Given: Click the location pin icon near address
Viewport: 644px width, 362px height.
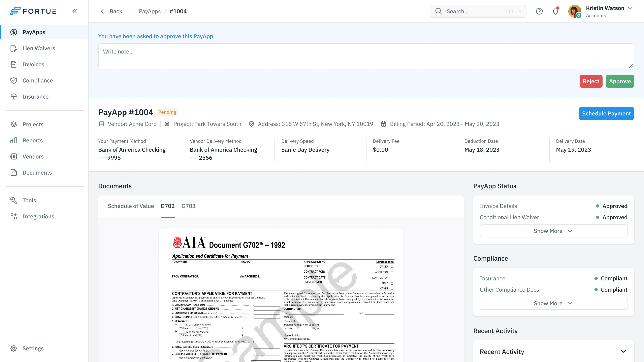Looking at the screenshot, I should (x=252, y=124).
